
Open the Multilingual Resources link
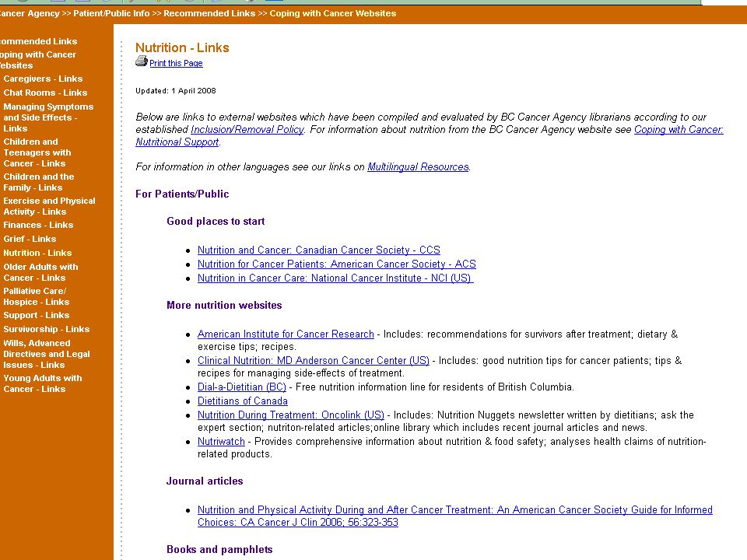tap(418, 167)
